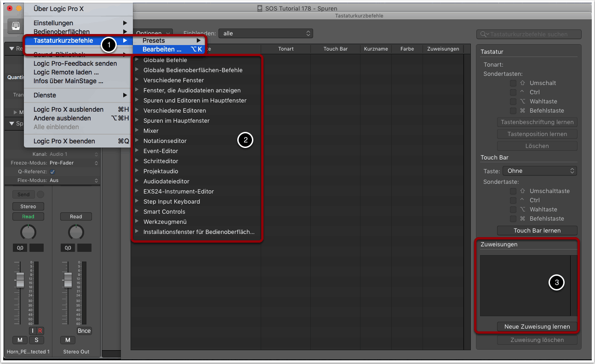Click the pan knob on Stereo Out channel
595x364 pixels.
click(x=76, y=232)
